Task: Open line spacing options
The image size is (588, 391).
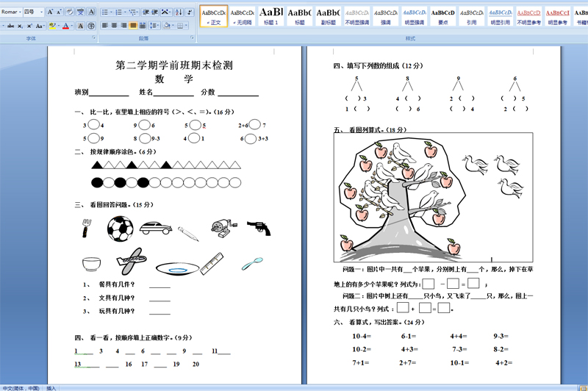Action: point(154,26)
